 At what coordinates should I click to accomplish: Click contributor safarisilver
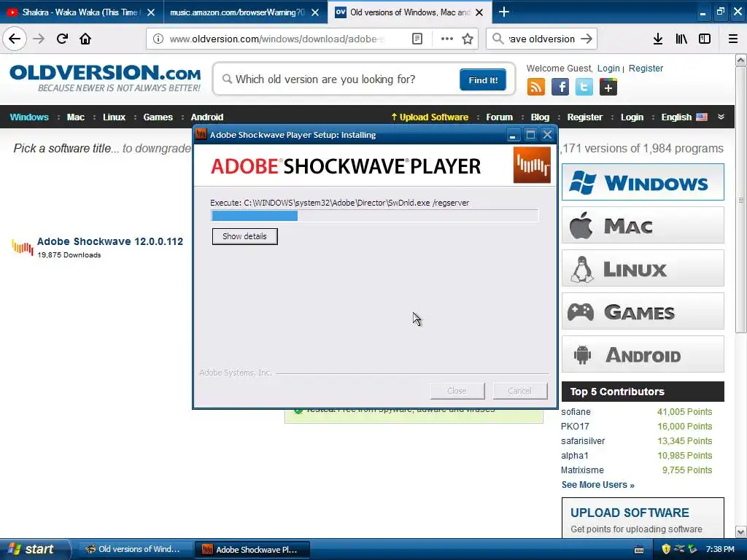coord(583,441)
